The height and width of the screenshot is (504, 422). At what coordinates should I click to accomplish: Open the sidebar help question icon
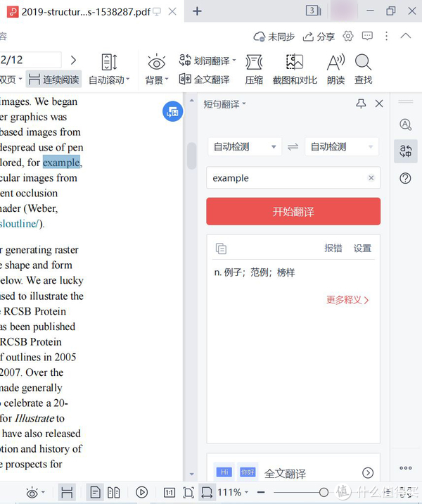point(405,178)
